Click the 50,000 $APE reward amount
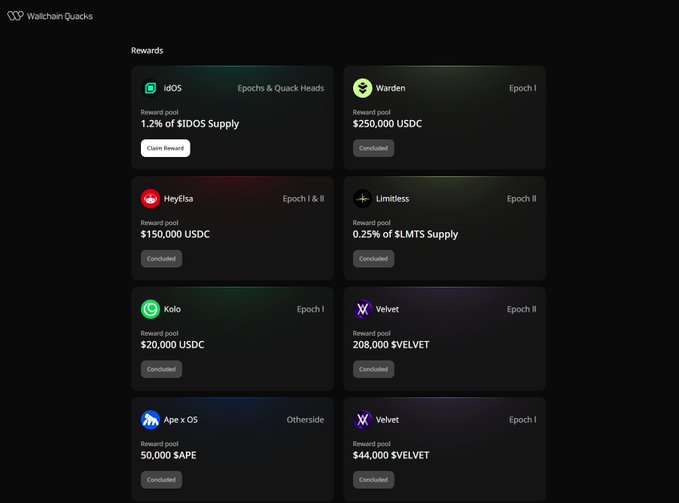The width and height of the screenshot is (679, 503). (168, 455)
